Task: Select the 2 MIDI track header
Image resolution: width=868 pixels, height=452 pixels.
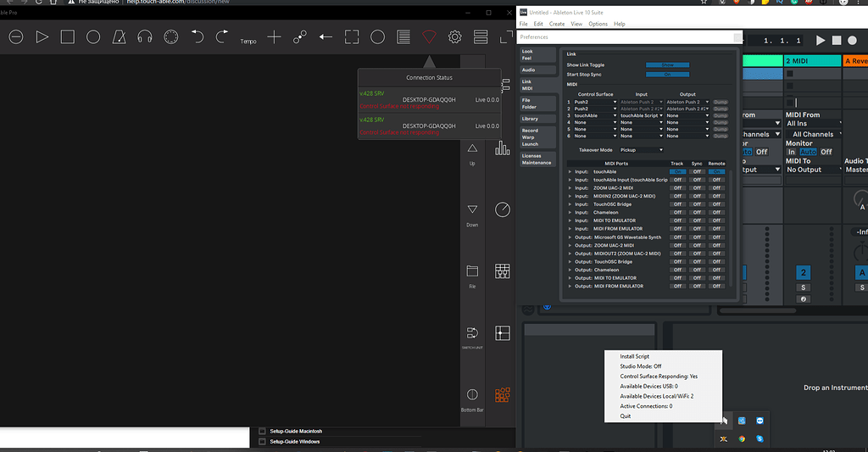Action: click(812, 61)
